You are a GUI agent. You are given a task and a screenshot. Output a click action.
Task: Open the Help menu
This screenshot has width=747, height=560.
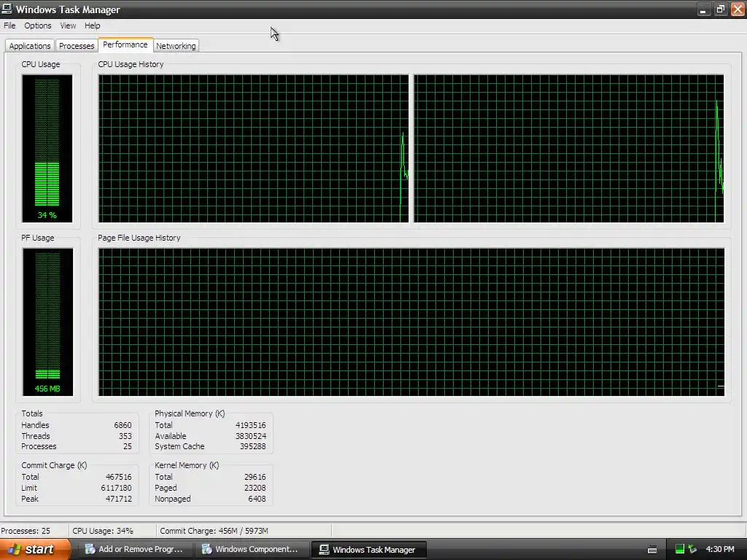(93, 26)
